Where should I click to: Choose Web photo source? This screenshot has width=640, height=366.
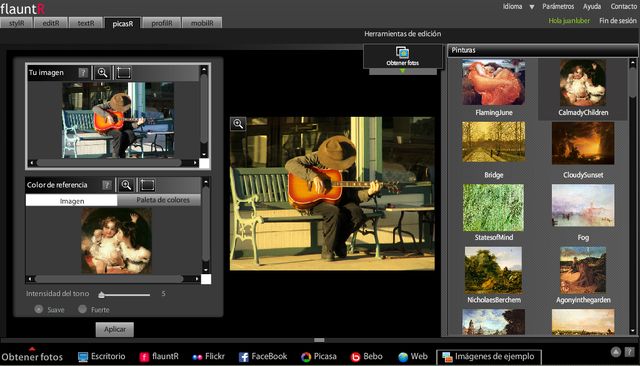coord(413,357)
